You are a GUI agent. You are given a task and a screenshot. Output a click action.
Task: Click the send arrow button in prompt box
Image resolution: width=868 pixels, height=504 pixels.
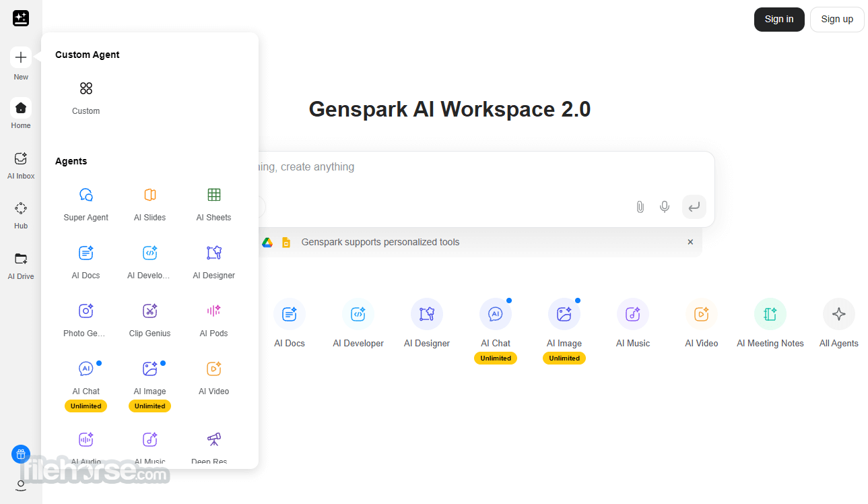point(694,207)
